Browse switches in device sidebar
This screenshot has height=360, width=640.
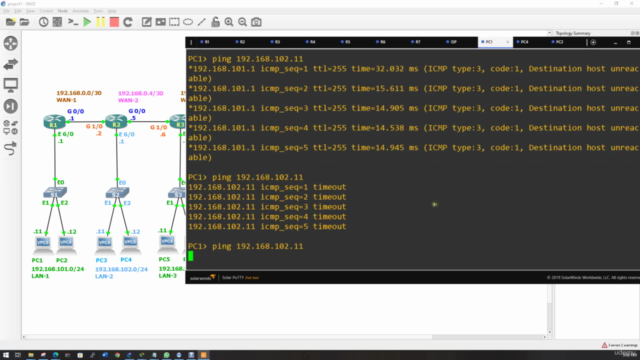coord(11,64)
